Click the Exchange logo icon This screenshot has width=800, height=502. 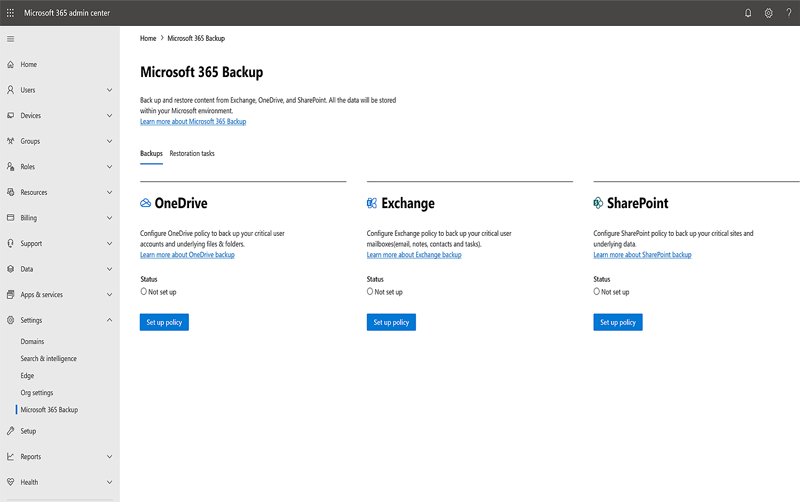click(x=372, y=203)
